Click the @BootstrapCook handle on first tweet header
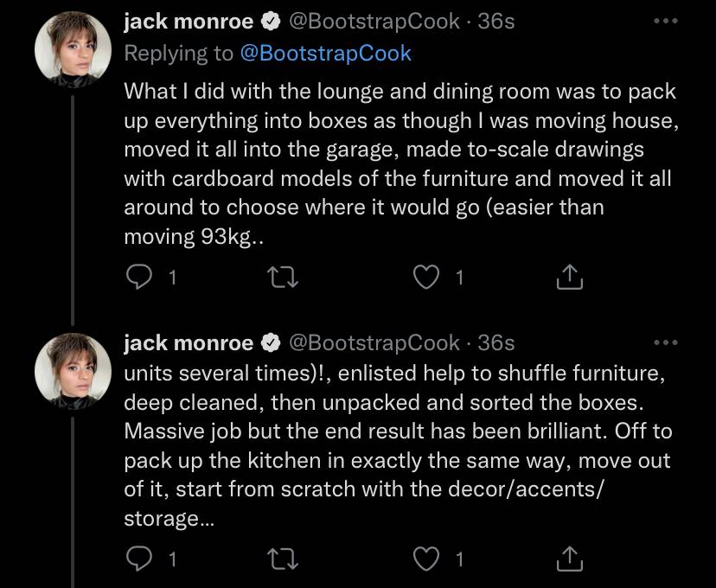 (x=374, y=22)
